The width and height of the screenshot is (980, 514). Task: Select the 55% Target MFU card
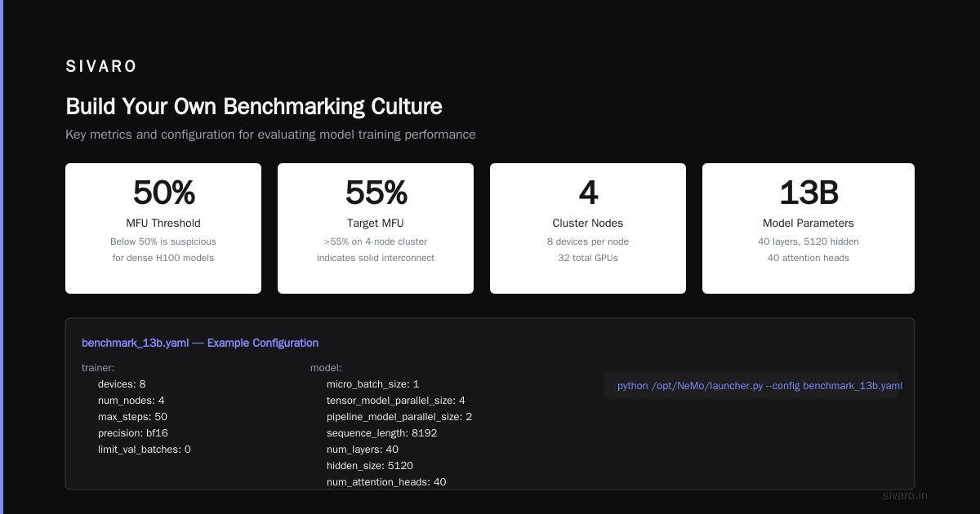click(376, 228)
